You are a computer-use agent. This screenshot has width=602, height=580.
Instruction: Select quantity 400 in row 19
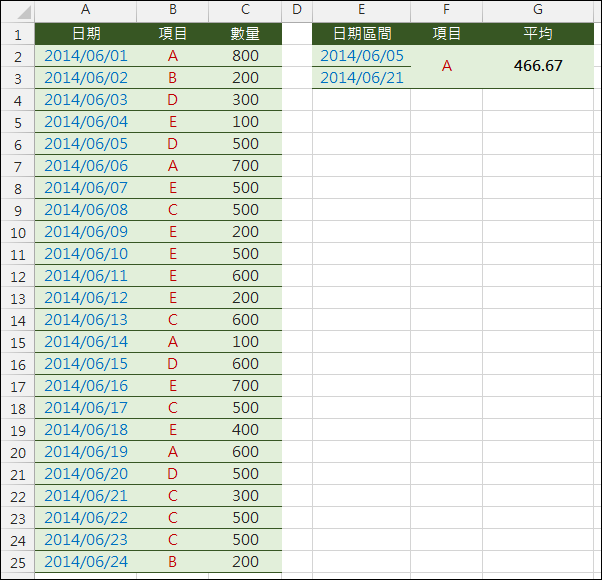pos(245,430)
